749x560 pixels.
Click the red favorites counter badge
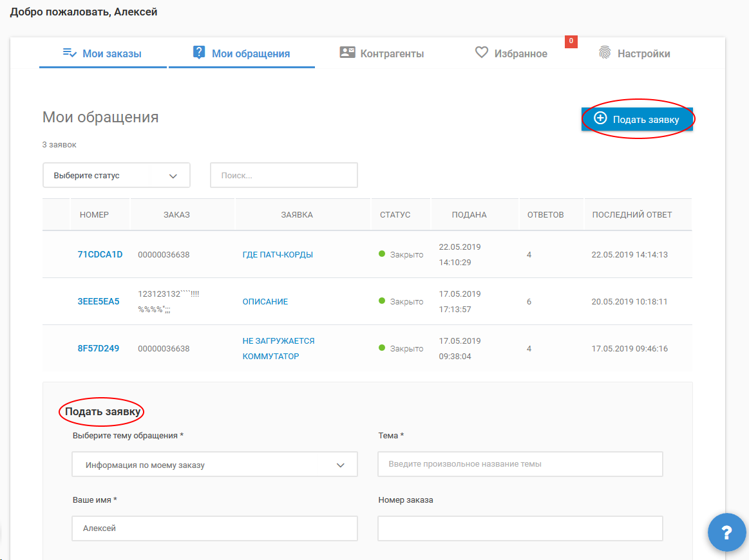(x=571, y=42)
